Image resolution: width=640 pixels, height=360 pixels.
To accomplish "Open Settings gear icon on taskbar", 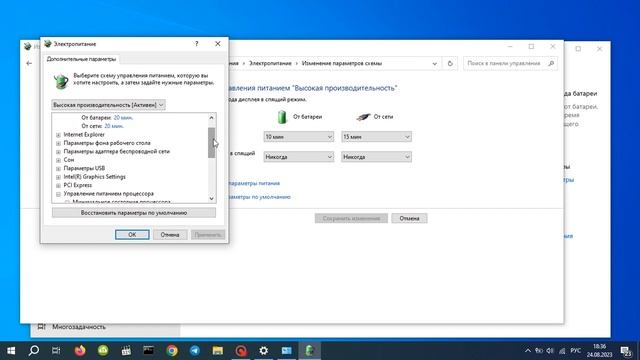I will (x=264, y=351).
